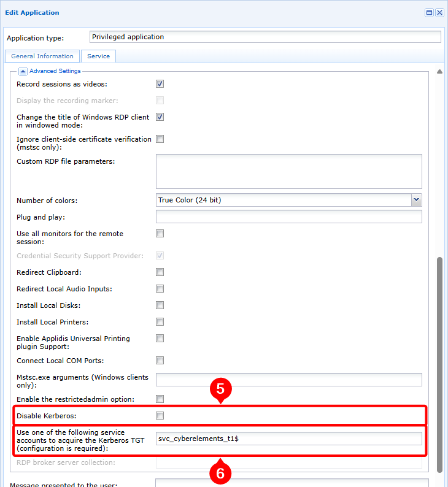Switch to the General Information tab
This screenshot has width=448, height=487.
(x=42, y=56)
